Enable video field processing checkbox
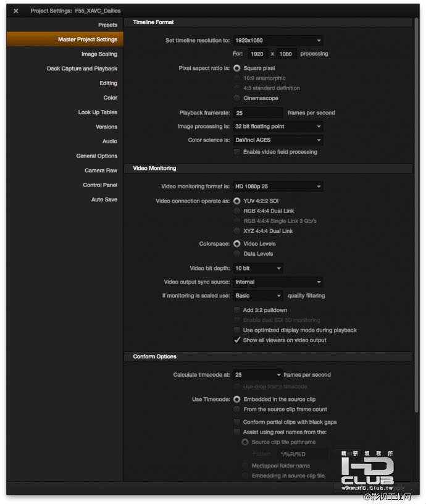This screenshot has width=426, height=504. pos(237,152)
